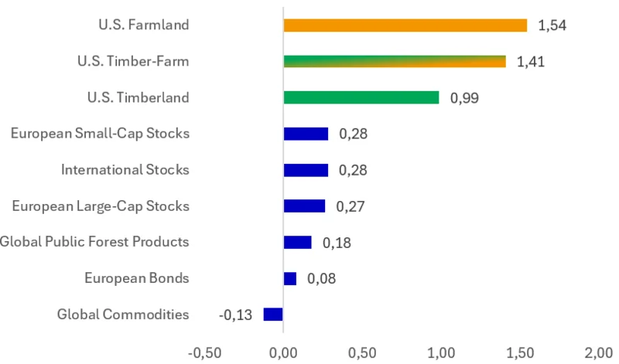
Task: Click the green U.S. Timberland bar
Action: [361, 97]
